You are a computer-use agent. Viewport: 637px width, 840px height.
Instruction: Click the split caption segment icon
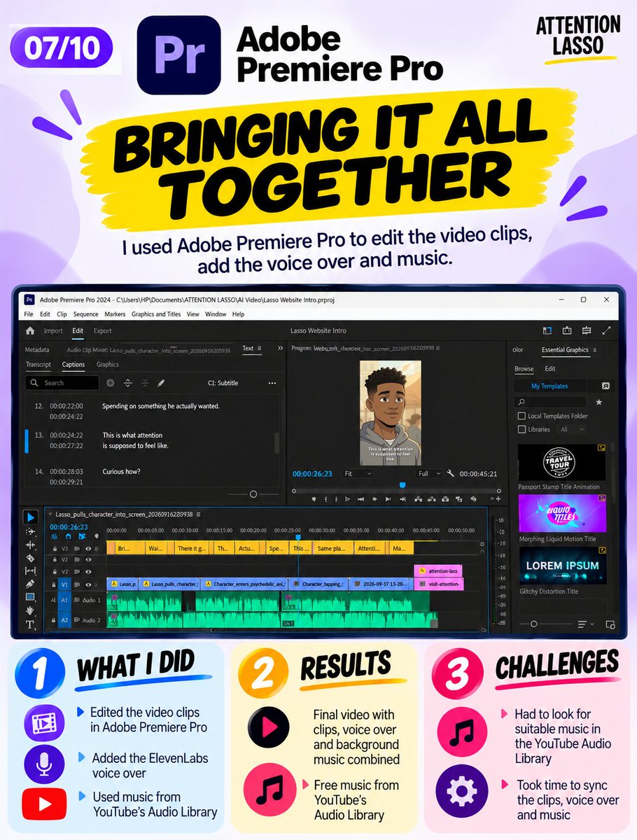[x=127, y=383]
